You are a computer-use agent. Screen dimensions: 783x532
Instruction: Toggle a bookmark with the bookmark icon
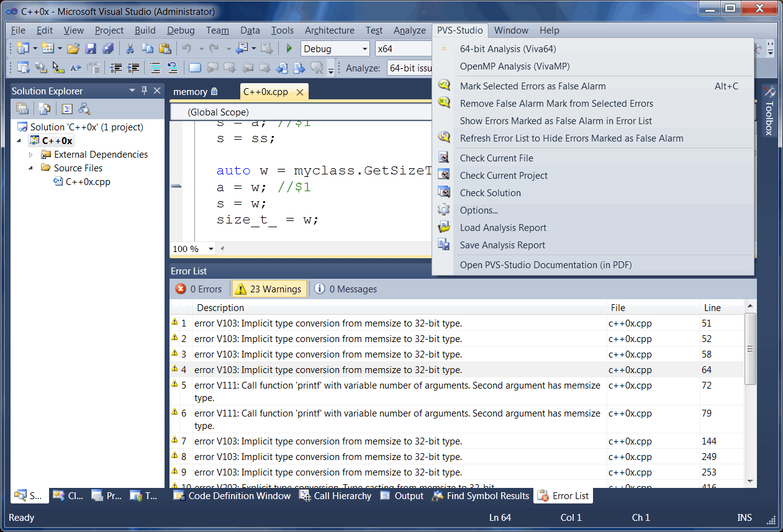point(195,68)
